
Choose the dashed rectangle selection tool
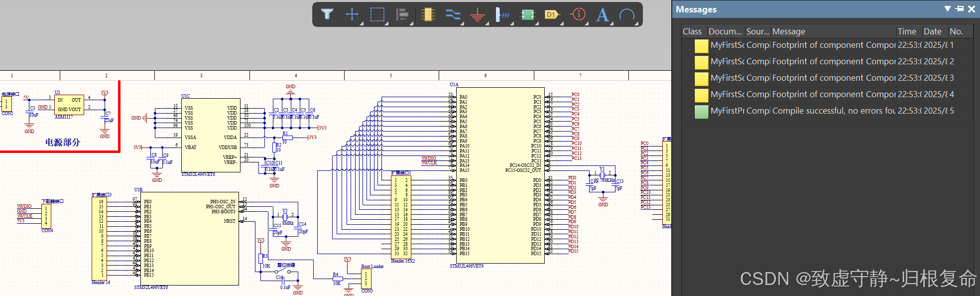377,14
